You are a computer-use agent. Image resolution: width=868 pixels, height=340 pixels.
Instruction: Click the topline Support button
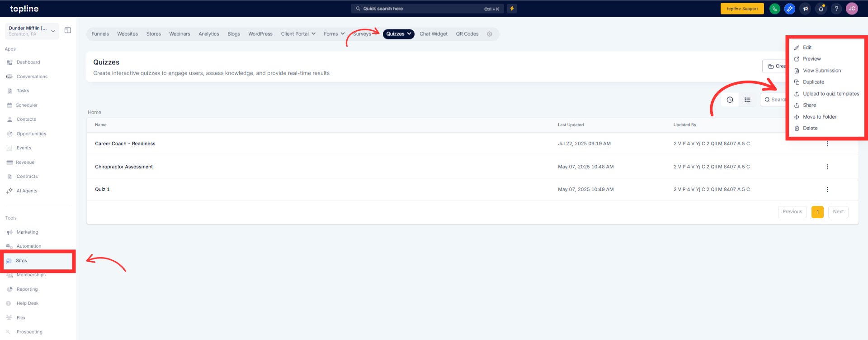[x=742, y=9]
